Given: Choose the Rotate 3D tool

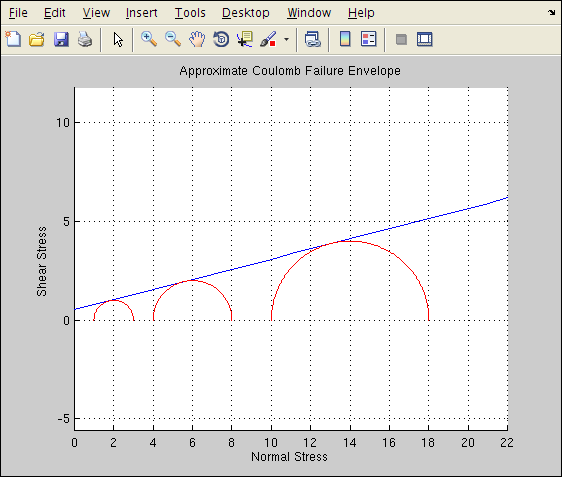Looking at the screenshot, I should (221, 39).
